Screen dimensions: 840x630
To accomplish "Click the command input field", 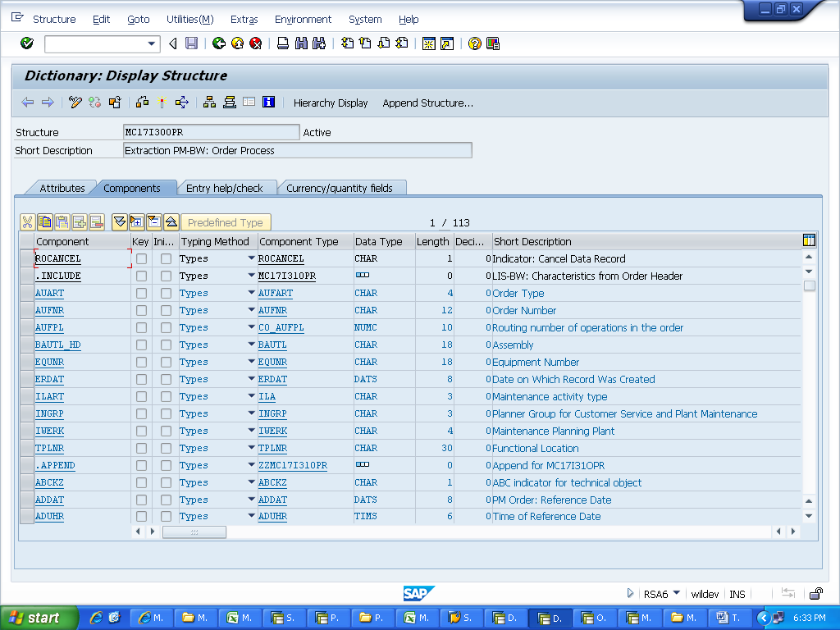I will pos(95,44).
